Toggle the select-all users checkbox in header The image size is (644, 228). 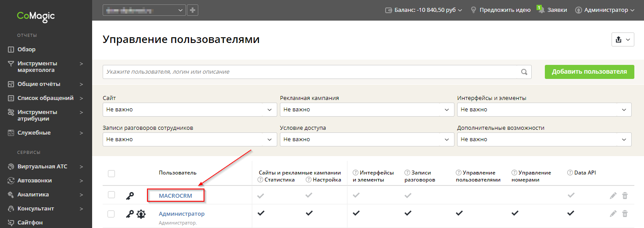point(111,174)
